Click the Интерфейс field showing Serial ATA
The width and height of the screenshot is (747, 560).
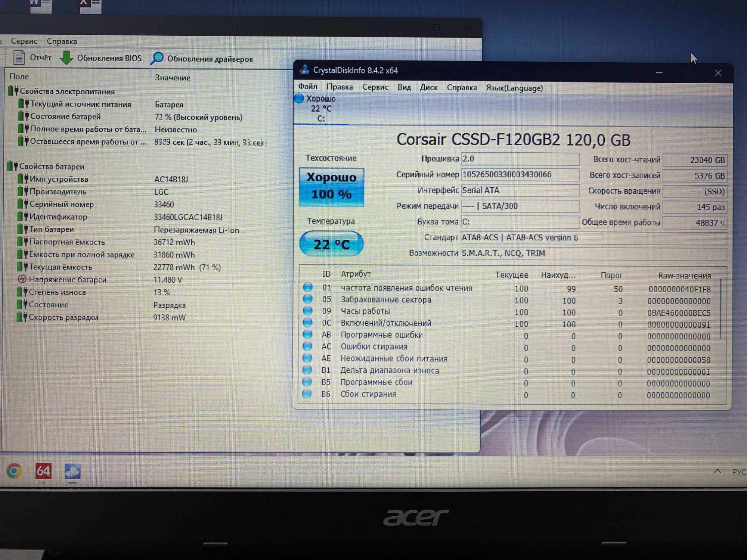point(520,190)
